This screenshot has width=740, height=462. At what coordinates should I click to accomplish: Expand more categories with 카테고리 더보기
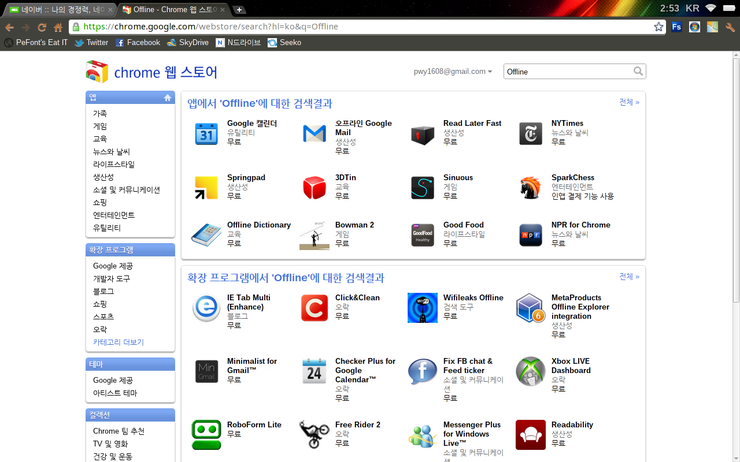pos(118,342)
